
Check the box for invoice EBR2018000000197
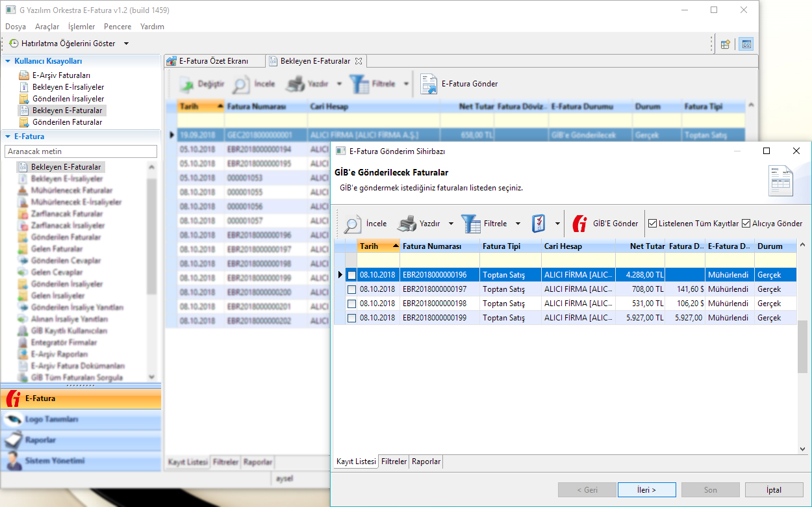pyautogui.click(x=351, y=289)
